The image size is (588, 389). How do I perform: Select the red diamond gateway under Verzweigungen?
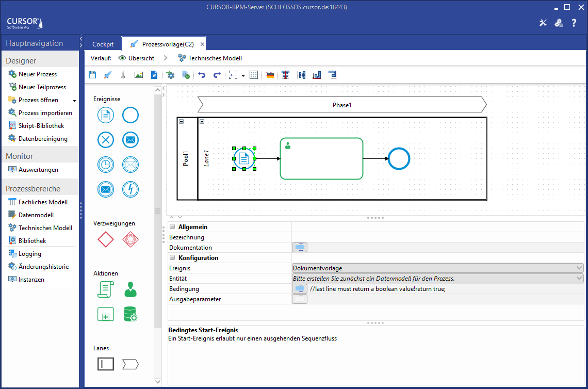point(106,239)
